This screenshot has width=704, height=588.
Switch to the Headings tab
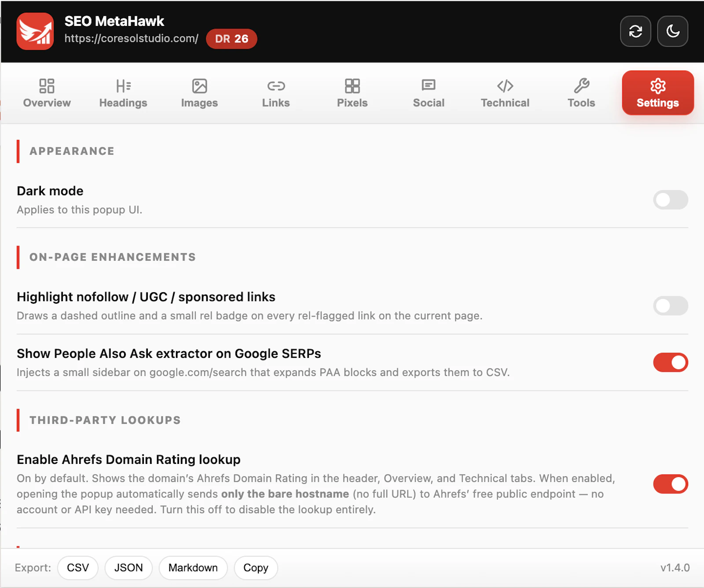pyautogui.click(x=123, y=93)
